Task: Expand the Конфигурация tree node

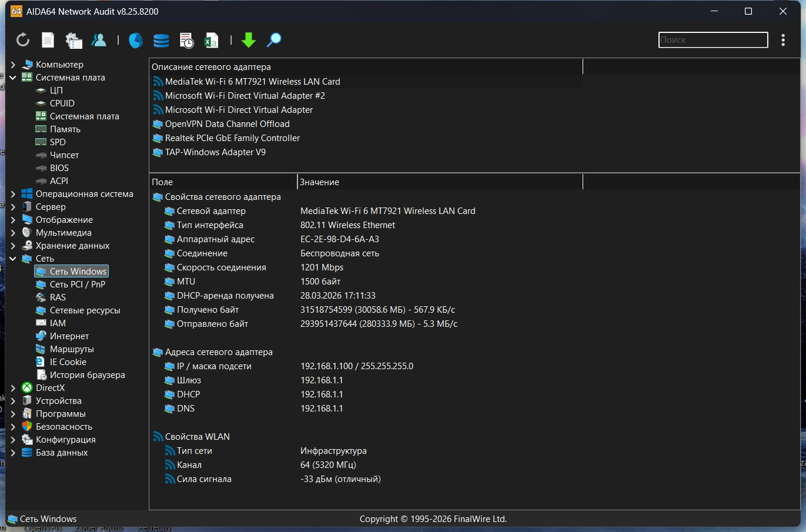Action: (x=13, y=440)
